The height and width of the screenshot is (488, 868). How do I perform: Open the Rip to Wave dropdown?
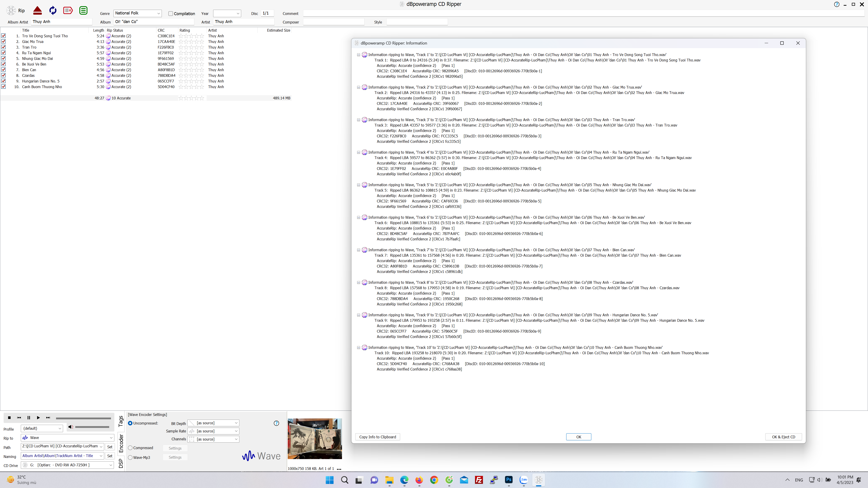click(68, 438)
